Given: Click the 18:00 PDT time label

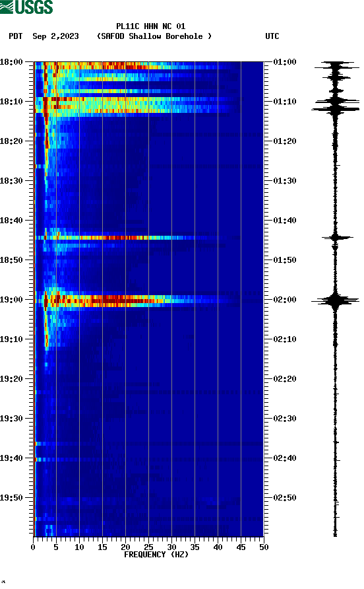Looking at the screenshot, I should [x=11, y=62].
